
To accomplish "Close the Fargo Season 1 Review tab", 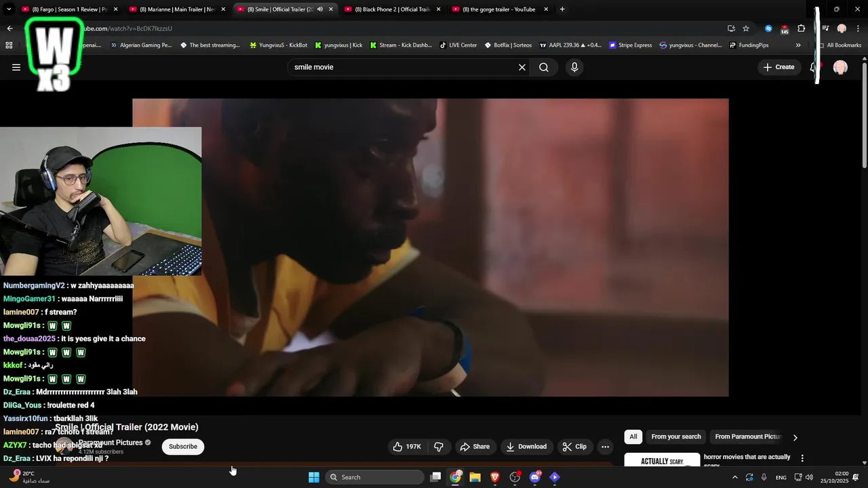I will point(115,9).
